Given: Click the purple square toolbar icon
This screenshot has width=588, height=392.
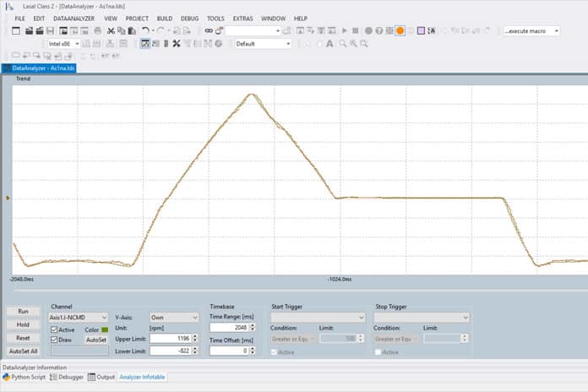Looking at the screenshot, I should click(x=421, y=30).
